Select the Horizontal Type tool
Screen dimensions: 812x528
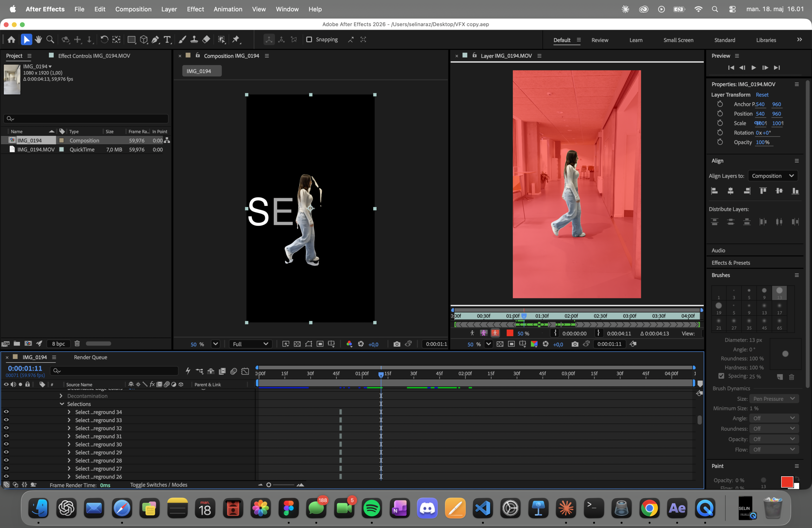click(x=167, y=40)
